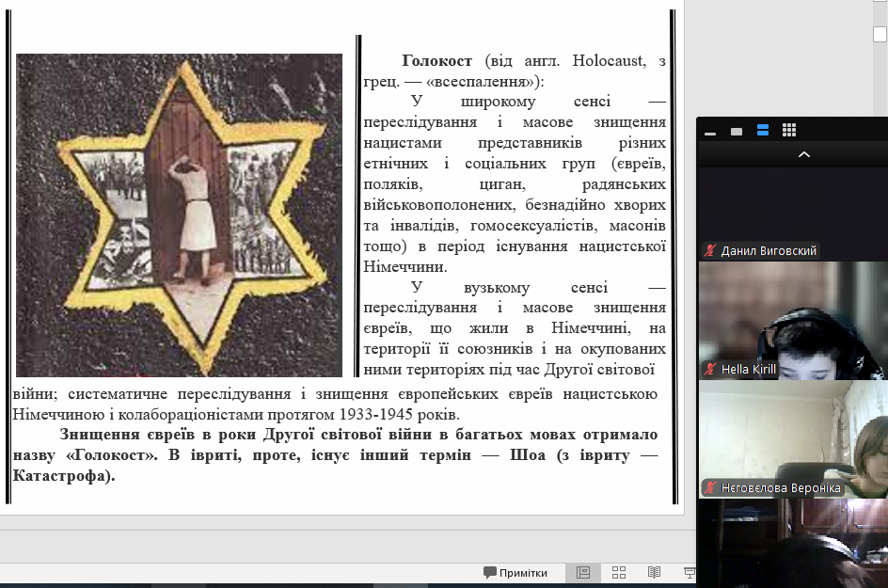Click the vertical scrollbar thumb of the slide
The width and height of the screenshot is (888, 588).
[879, 35]
